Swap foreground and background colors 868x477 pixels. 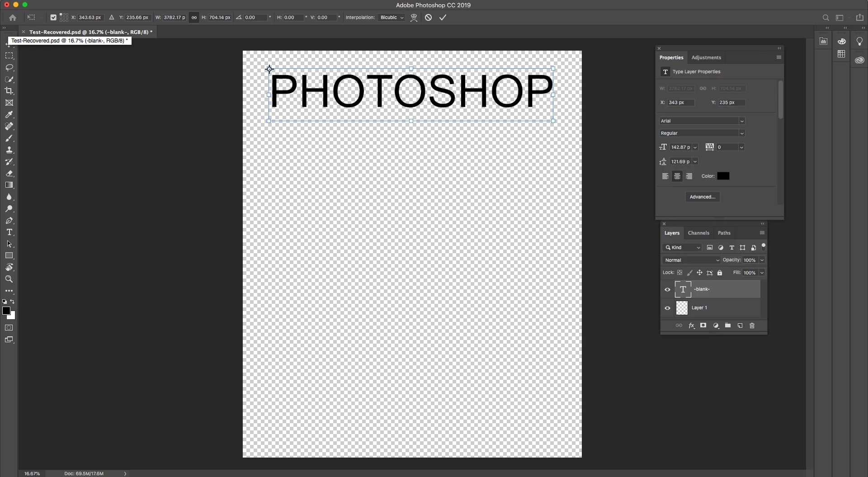point(13,302)
